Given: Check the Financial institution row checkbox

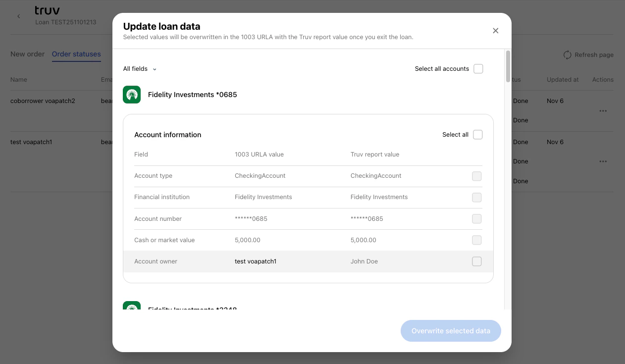Looking at the screenshot, I should tap(476, 197).
